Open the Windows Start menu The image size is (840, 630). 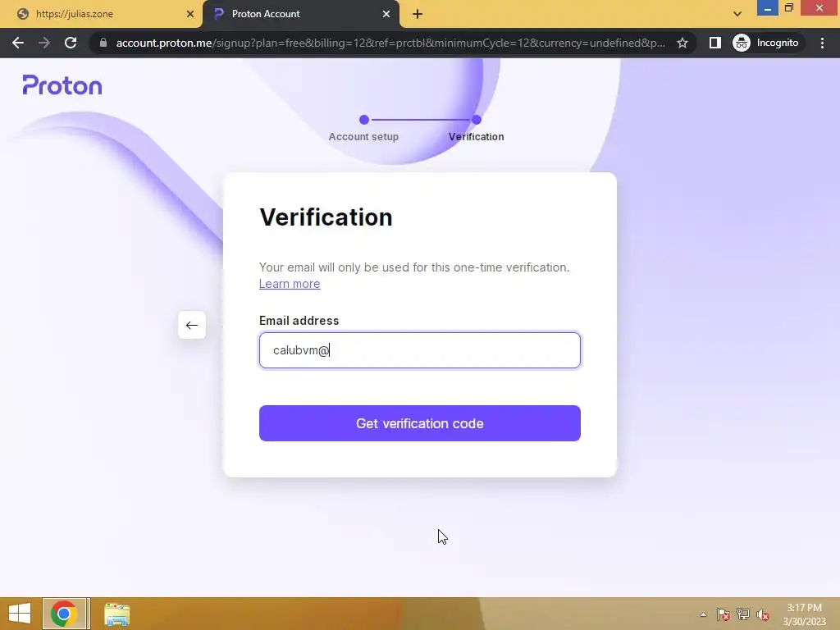20,614
